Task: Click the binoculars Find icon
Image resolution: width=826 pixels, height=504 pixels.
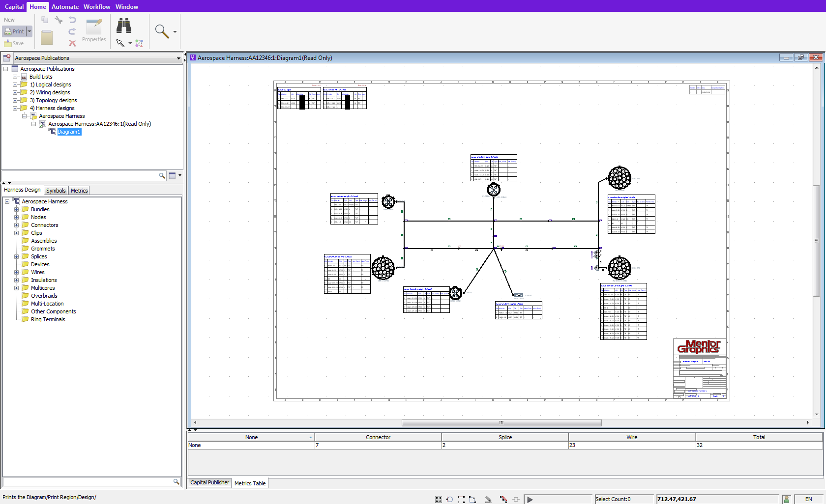Action: tap(123, 26)
